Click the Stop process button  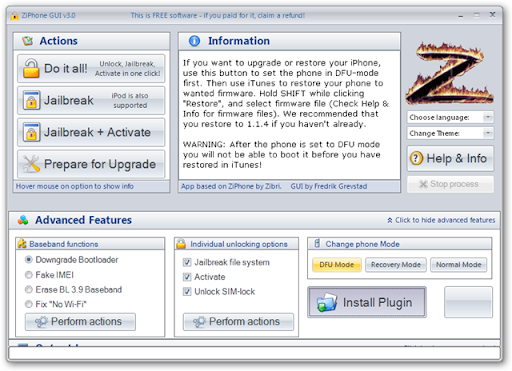[x=450, y=184]
